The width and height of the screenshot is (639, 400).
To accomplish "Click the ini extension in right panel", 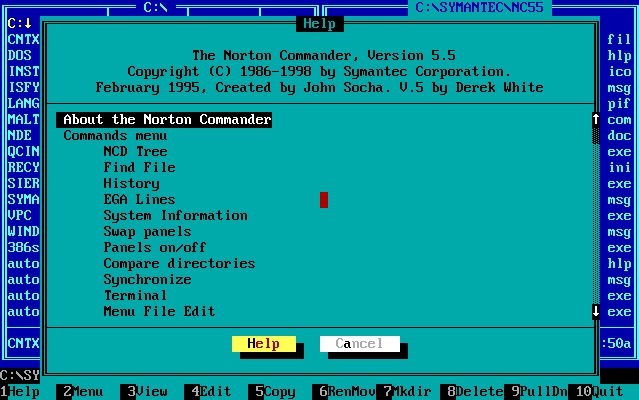I will [619, 167].
